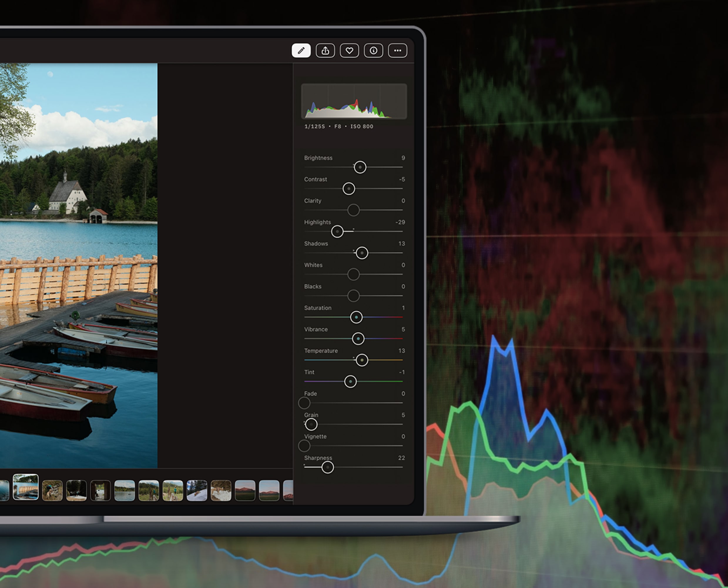The height and width of the screenshot is (588, 728).
Task: Click the Highlights slider handle
Action: coord(337,232)
